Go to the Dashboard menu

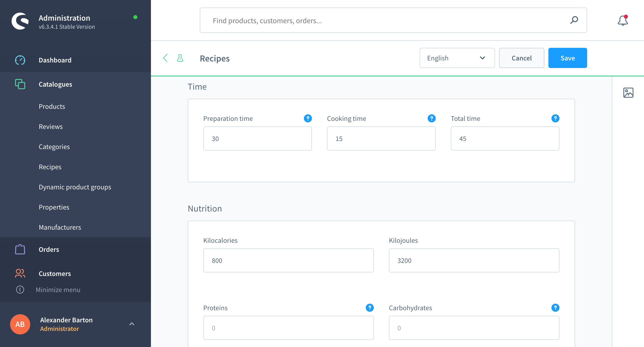point(55,60)
